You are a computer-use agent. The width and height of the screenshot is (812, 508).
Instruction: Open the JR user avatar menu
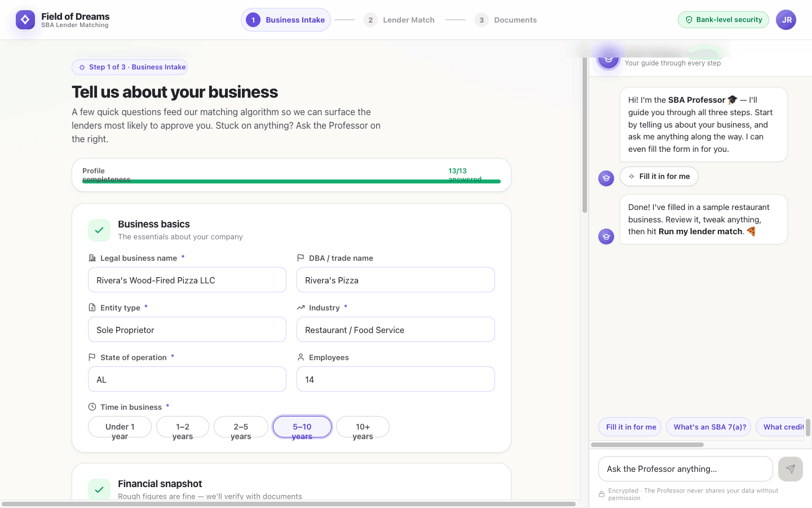(x=786, y=20)
